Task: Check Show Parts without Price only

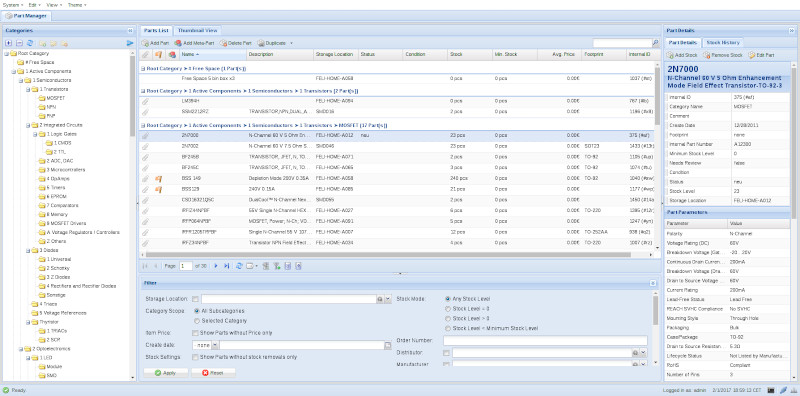Action: [195, 333]
